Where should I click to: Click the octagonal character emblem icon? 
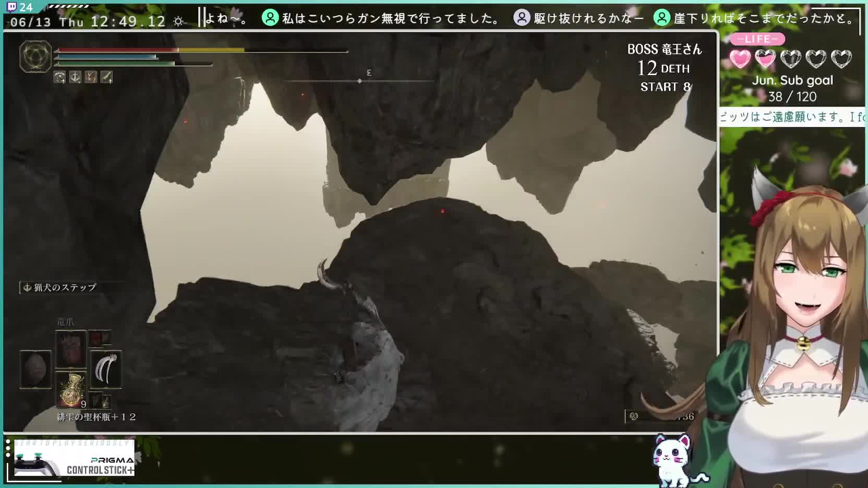point(35,56)
